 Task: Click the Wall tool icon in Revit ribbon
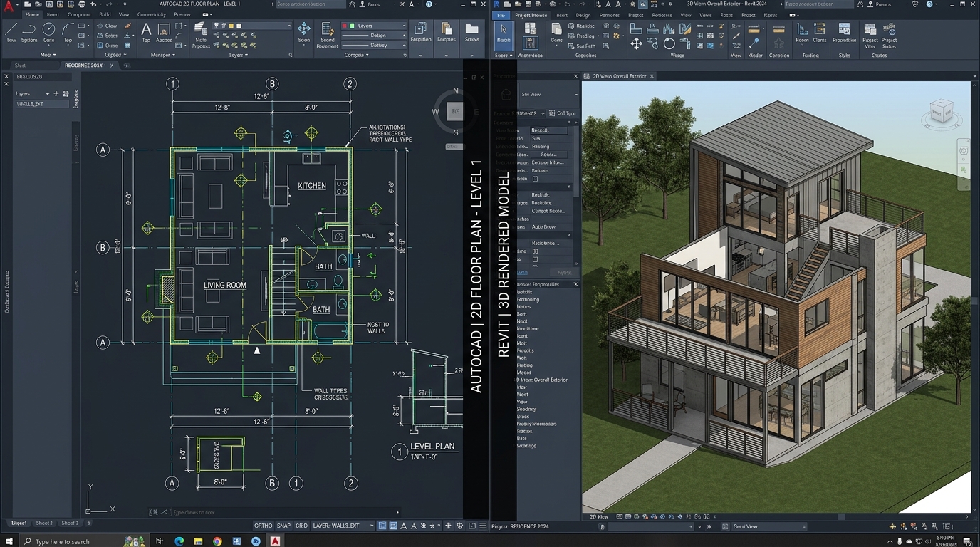(x=636, y=28)
